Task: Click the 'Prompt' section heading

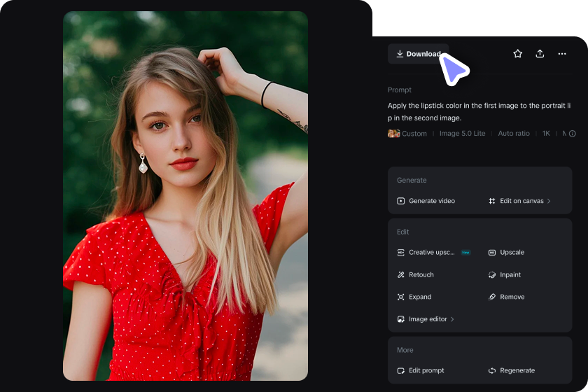Action: click(x=400, y=90)
